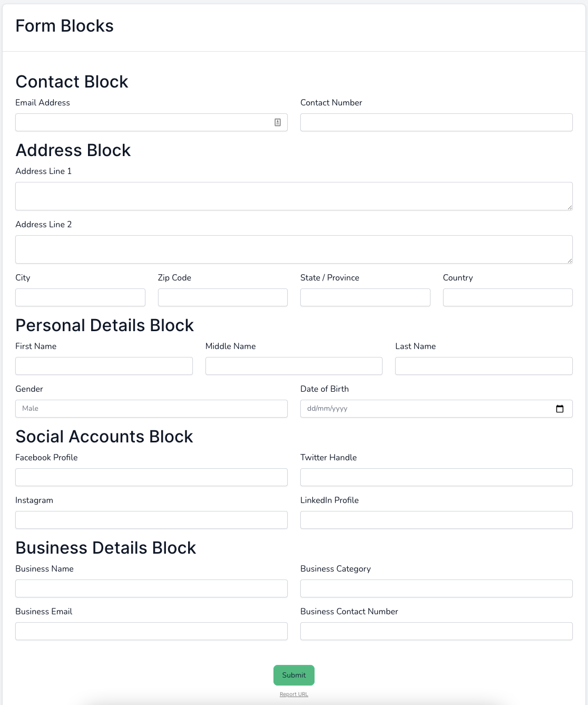Select the State / Province field
Image resolution: width=588 pixels, height=705 pixels.
[365, 297]
